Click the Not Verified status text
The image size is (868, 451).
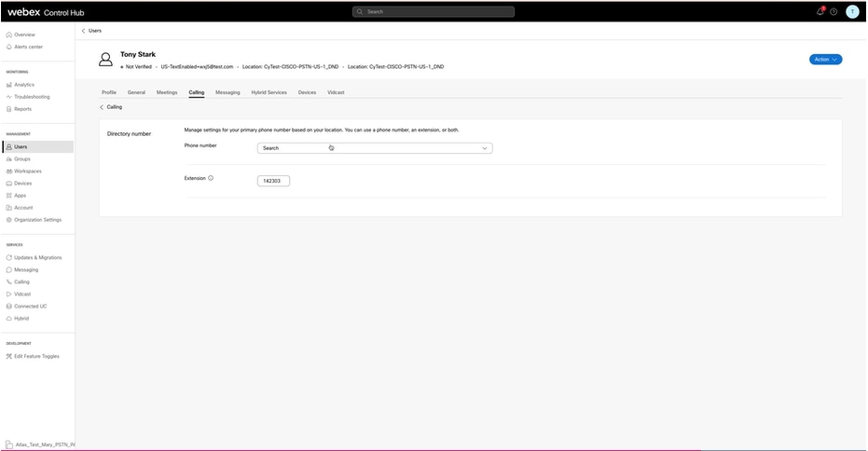click(x=138, y=67)
